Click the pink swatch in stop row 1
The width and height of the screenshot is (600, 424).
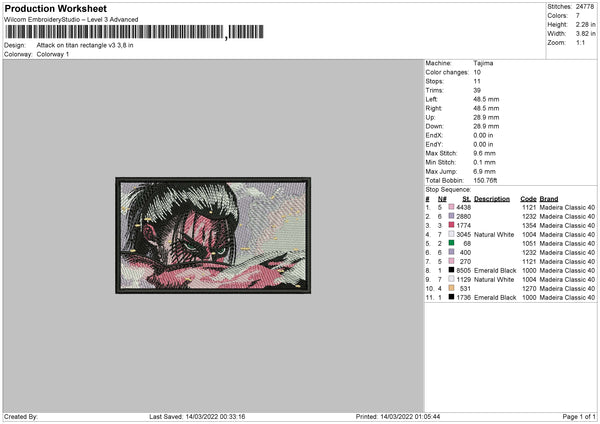pyautogui.click(x=452, y=207)
